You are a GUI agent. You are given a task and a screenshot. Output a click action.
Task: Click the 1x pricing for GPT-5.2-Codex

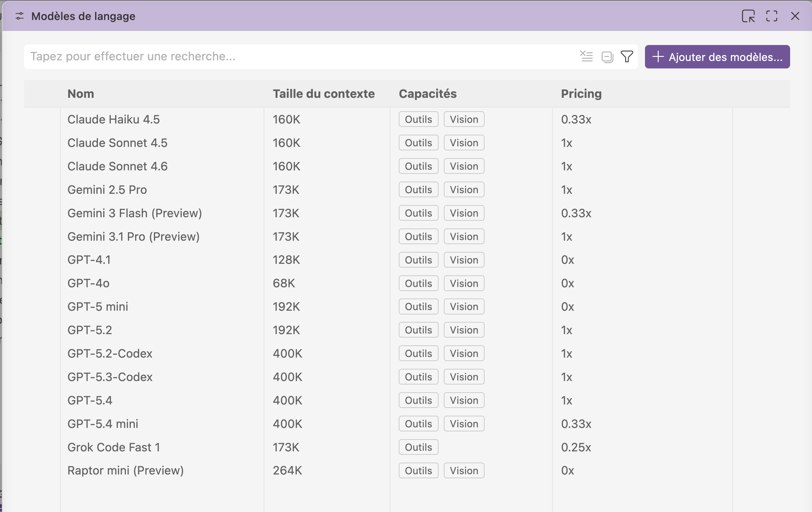(566, 354)
